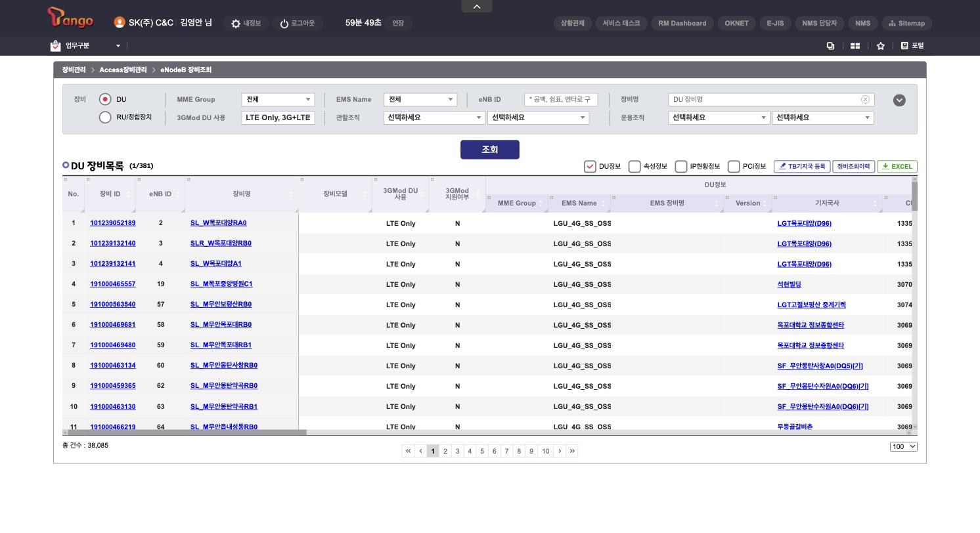This screenshot has width=980, height=533.
Task: Click the Tango logo
Action: coord(70,18)
